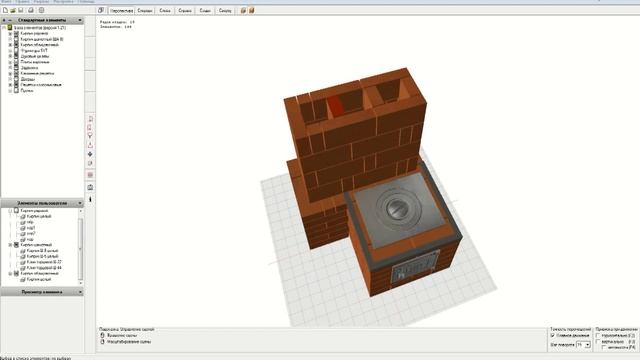The width and height of the screenshot is (640, 360).
Task: Click the grid icon in the vertical toolbar
Action: 90,175
